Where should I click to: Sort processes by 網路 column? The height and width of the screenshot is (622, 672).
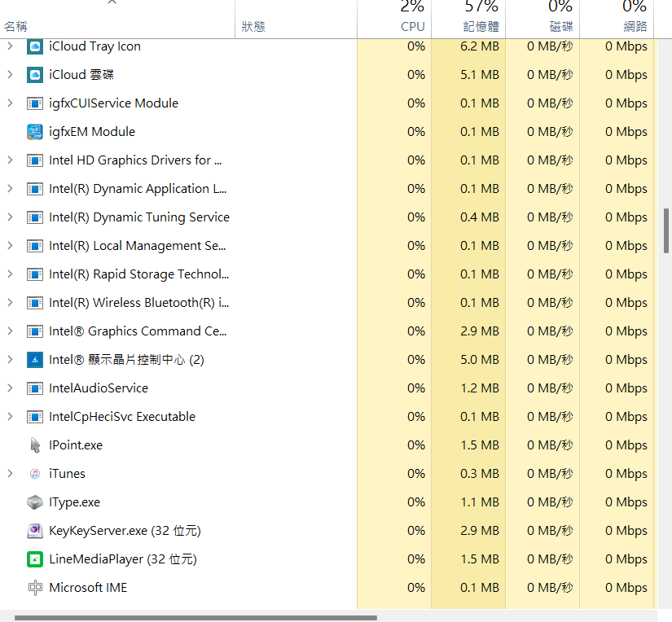617,20
